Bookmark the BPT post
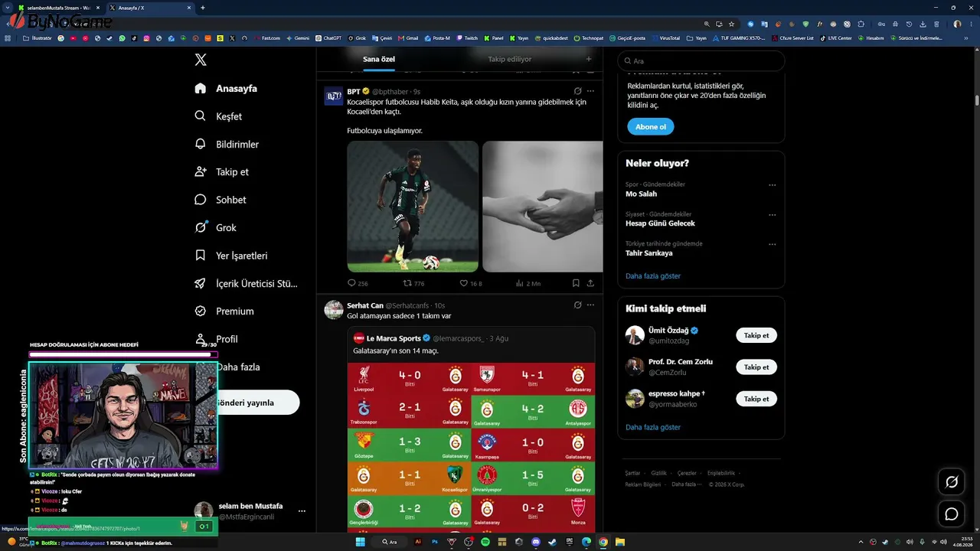Screen dimensions: 980x551 [576, 283]
